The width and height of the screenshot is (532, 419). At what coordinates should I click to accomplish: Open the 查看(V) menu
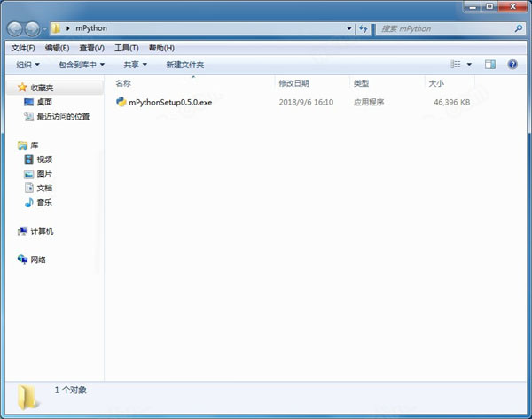coord(91,48)
